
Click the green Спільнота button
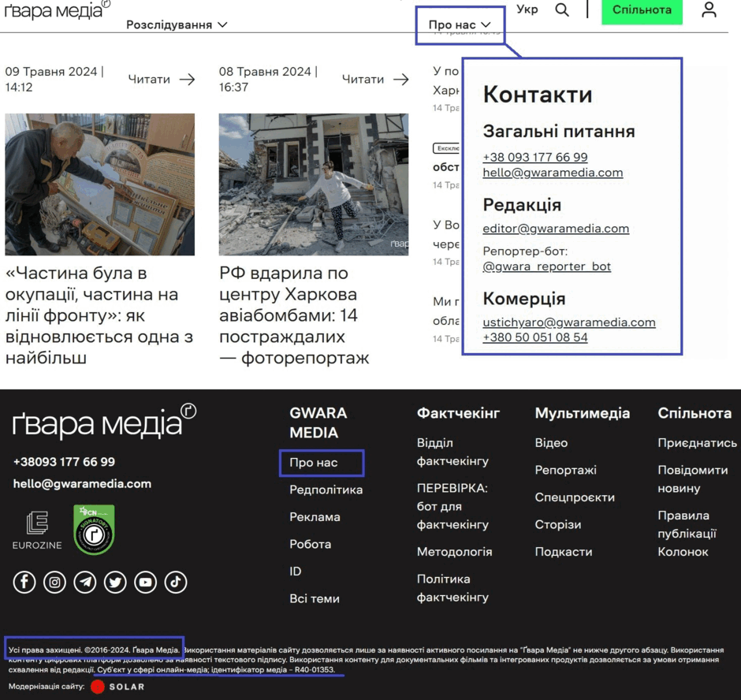642,10
